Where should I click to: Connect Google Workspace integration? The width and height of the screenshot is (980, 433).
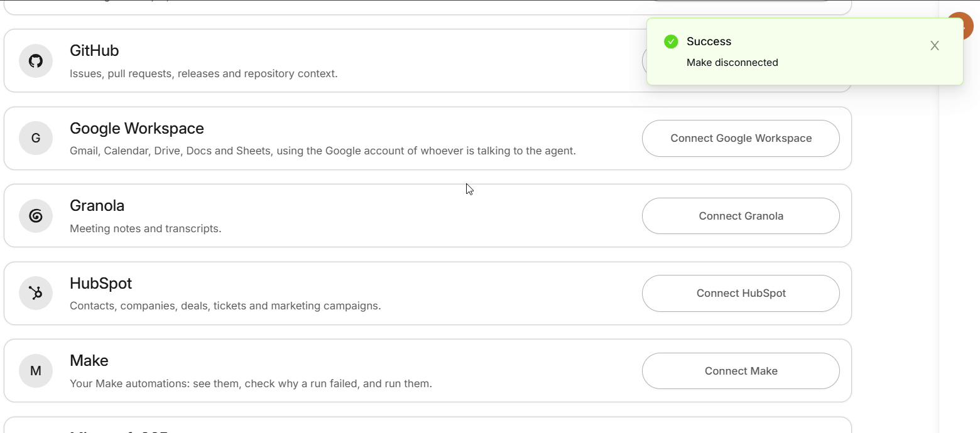[741, 138]
